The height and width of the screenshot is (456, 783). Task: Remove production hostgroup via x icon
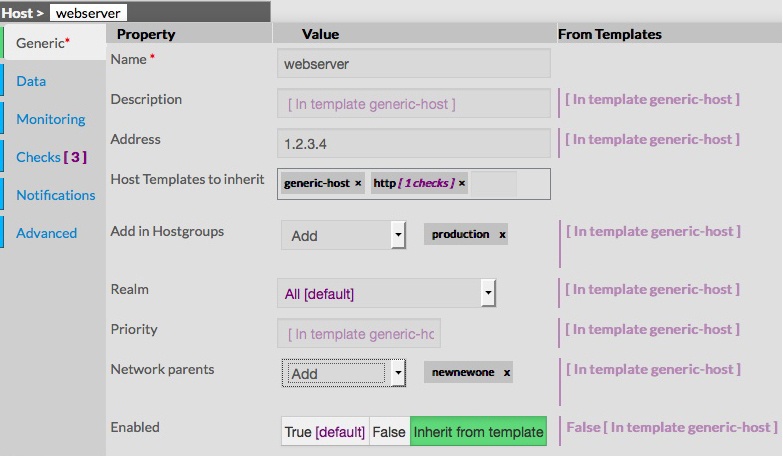tap(502, 234)
